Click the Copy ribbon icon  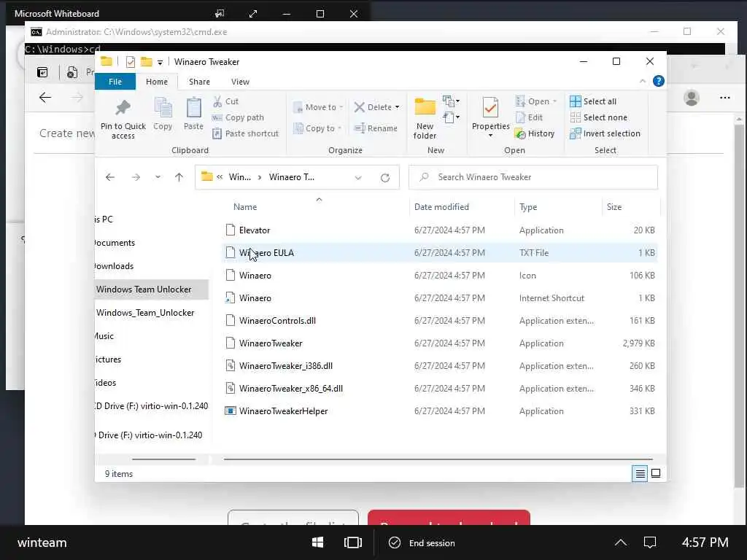pos(163,114)
